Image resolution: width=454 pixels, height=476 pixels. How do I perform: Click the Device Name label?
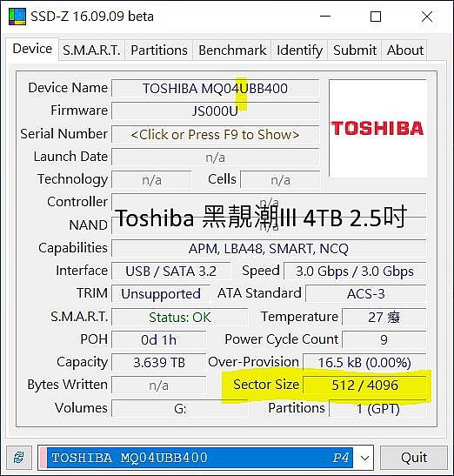[x=68, y=88]
